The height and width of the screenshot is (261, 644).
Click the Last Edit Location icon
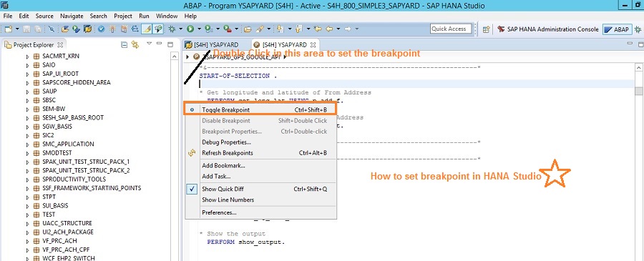point(317,29)
